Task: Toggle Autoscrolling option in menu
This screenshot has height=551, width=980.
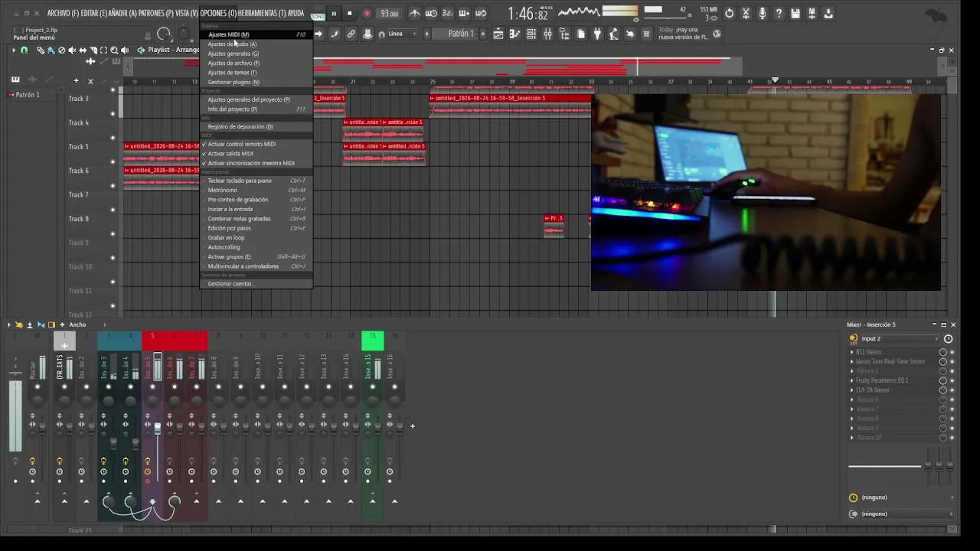Action: (256, 247)
